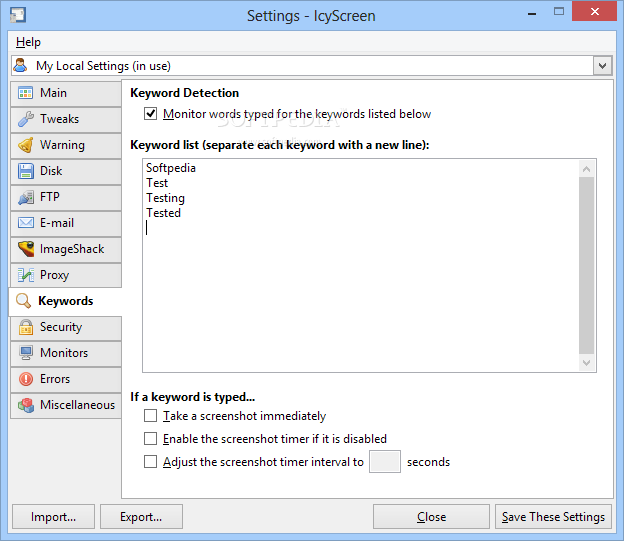Open the FTP settings tab
624x541 pixels.
point(66,197)
